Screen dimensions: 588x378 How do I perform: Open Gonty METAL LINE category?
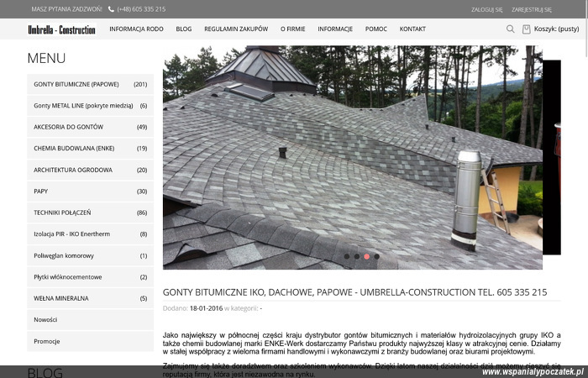91,106
